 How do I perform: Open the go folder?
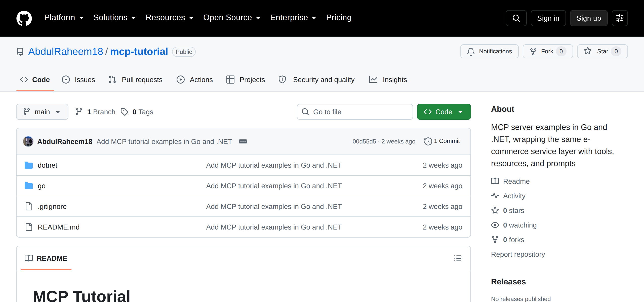coord(42,186)
